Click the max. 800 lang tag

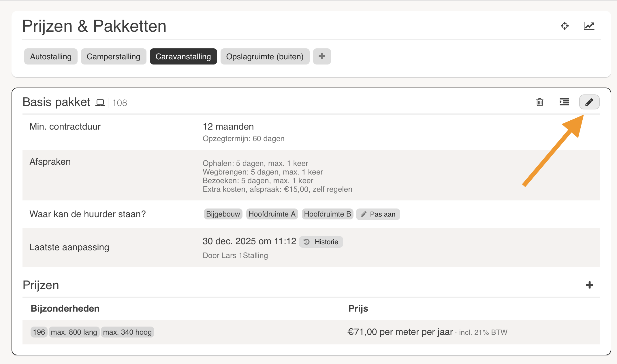74,332
